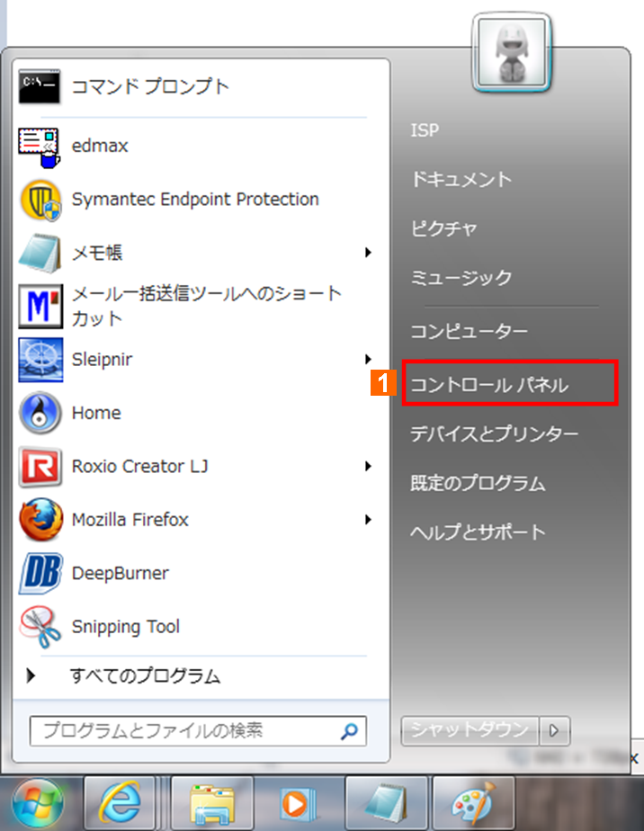
Task: Expand Roxio Creator LJ jump list arrow
Action: [x=368, y=467]
